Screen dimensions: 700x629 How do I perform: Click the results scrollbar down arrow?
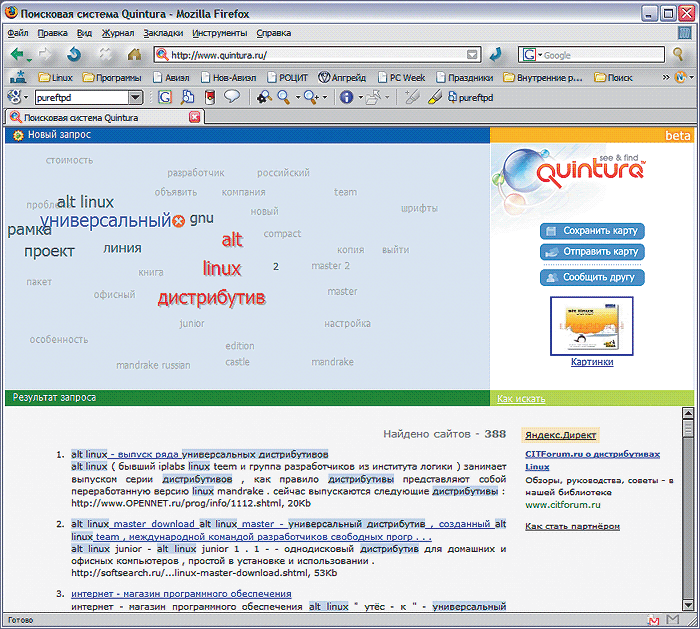[688, 605]
